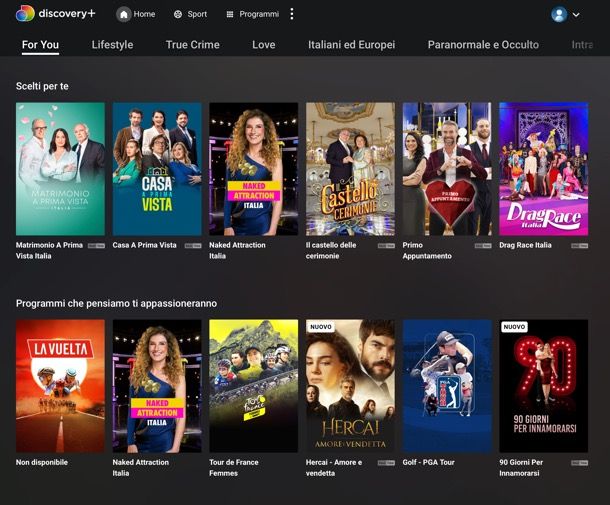610x505 pixels.
Task: Click badge beside Matrimonio A Prima Vista title
Action: [96, 246]
